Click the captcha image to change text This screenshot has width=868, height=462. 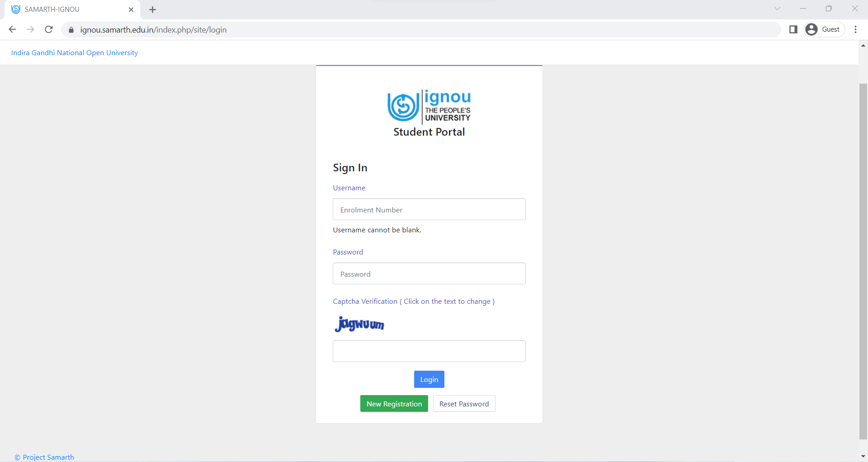pyautogui.click(x=359, y=324)
